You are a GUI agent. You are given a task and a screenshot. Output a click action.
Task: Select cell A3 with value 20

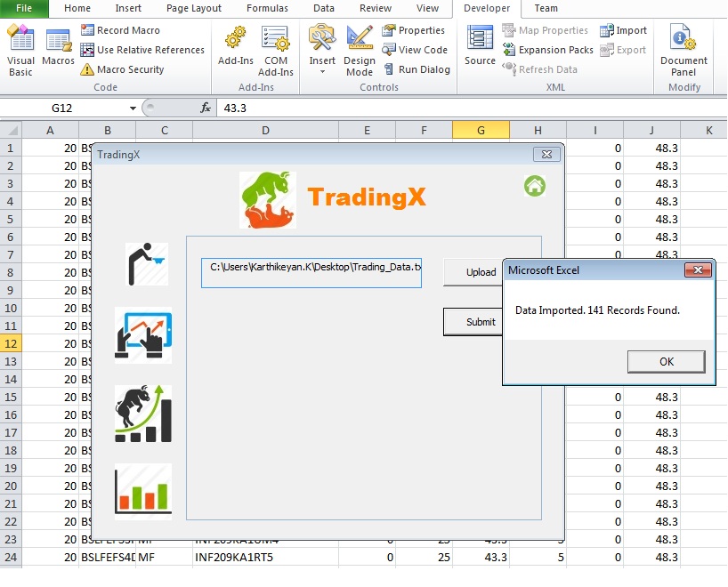click(x=50, y=184)
